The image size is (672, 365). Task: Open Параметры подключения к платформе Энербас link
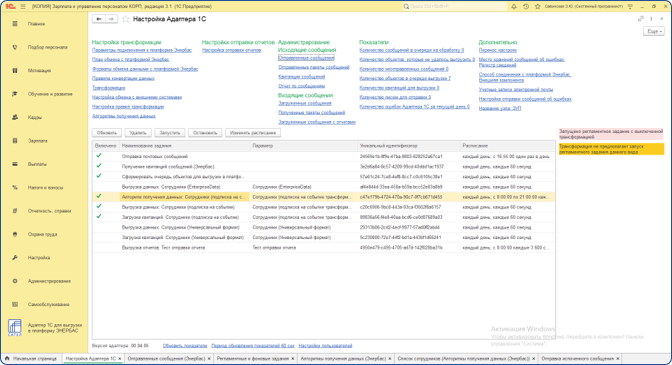click(x=142, y=50)
